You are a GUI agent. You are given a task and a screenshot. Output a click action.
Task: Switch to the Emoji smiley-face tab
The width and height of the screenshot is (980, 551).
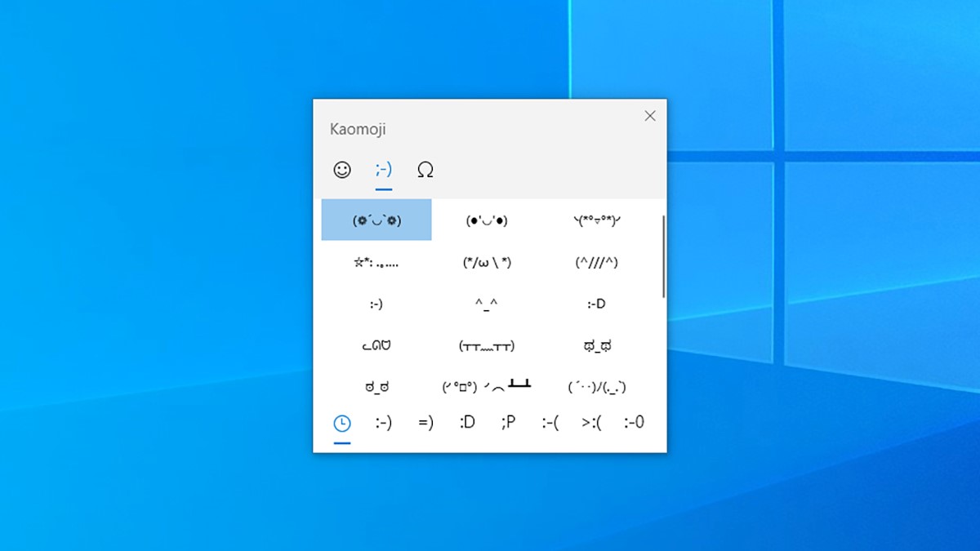(x=342, y=169)
